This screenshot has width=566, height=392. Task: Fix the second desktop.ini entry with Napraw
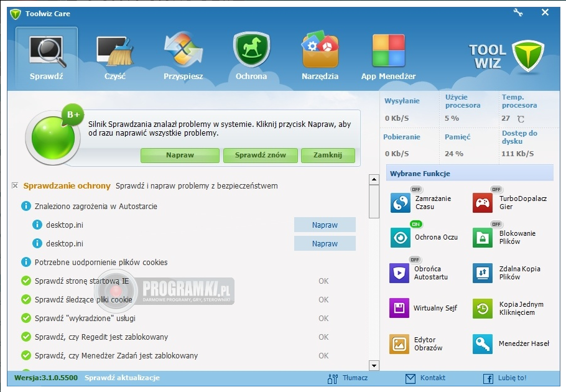coord(325,244)
